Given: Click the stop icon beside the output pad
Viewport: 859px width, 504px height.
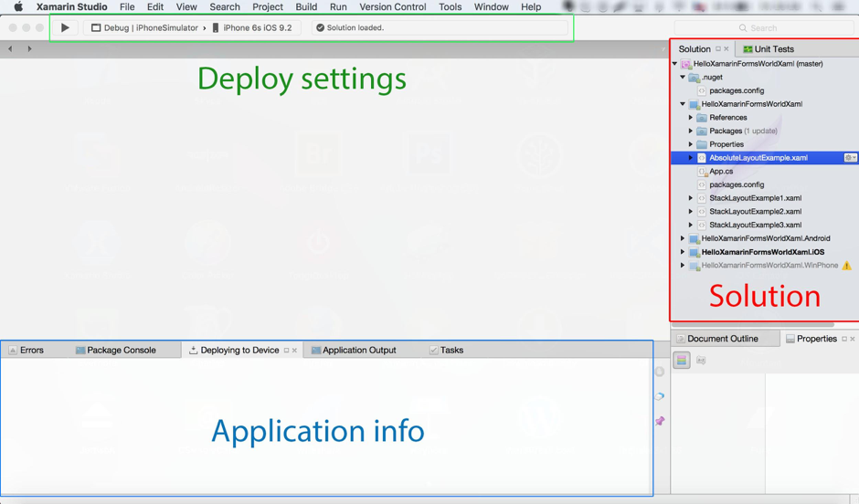Looking at the screenshot, I should [660, 372].
